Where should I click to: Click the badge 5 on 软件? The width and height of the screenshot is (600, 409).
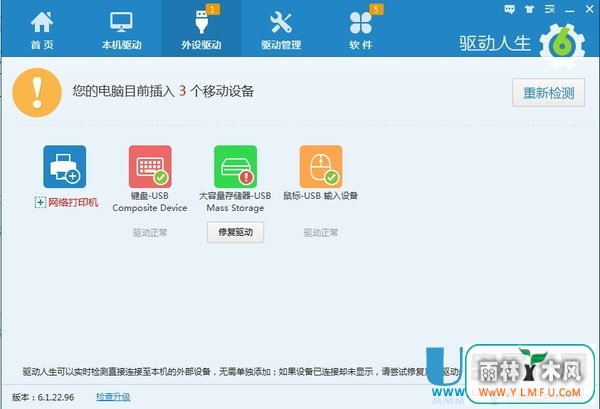[376, 10]
